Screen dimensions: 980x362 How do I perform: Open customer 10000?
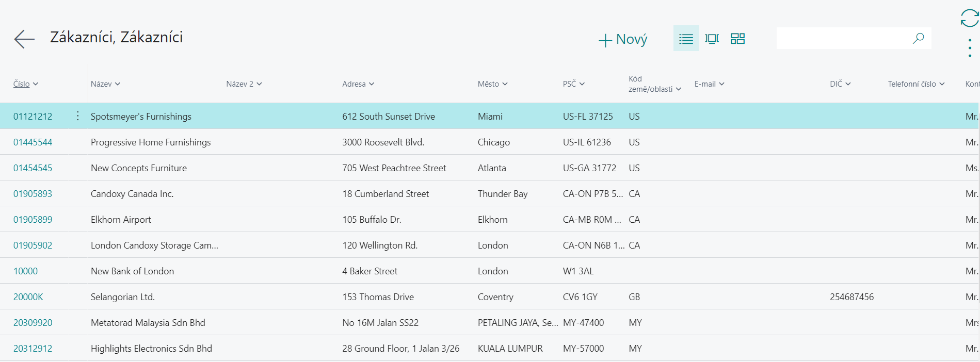coord(26,271)
